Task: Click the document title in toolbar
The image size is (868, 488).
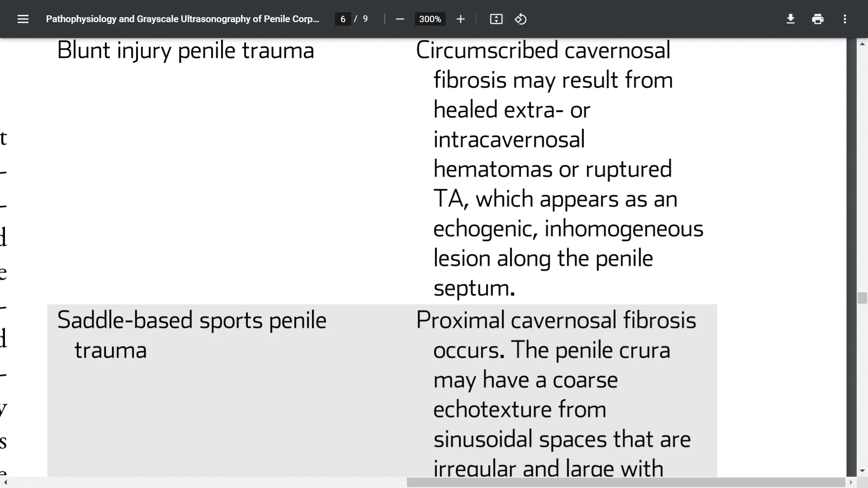Action: click(x=183, y=19)
